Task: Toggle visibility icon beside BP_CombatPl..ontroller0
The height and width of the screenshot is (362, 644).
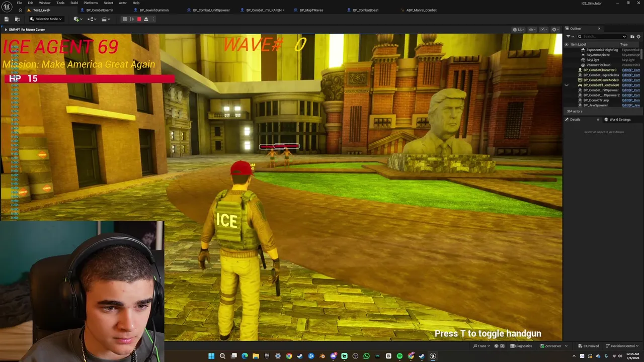Action: (x=567, y=85)
